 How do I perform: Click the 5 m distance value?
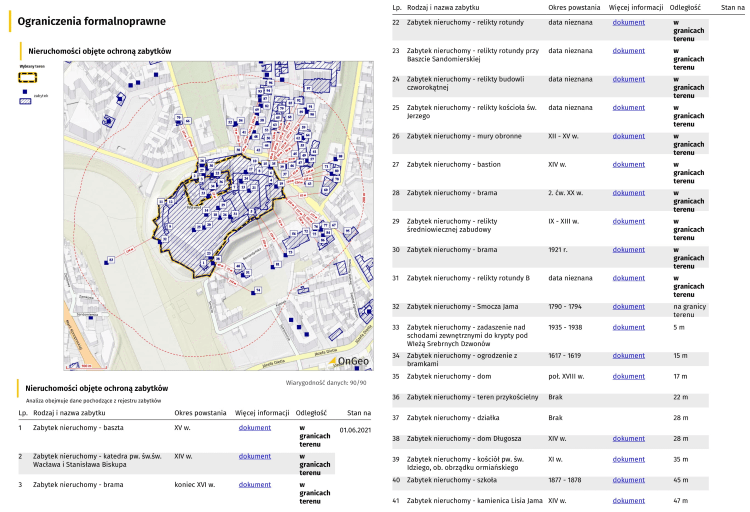pyautogui.click(x=679, y=327)
